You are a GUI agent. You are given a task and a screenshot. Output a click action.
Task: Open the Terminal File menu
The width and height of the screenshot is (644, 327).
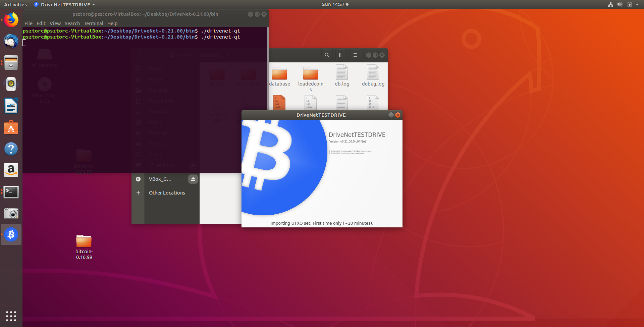click(x=29, y=23)
